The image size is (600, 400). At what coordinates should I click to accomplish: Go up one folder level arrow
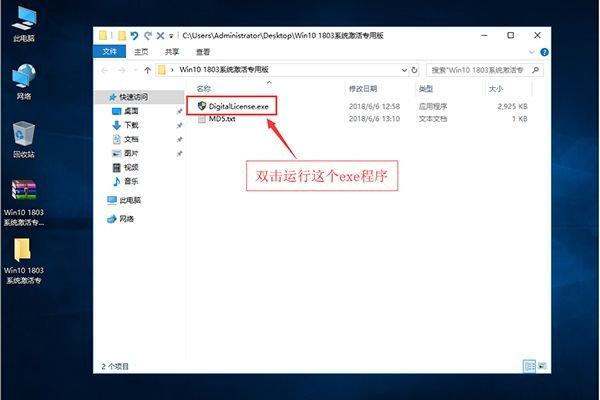(x=148, y=70)
